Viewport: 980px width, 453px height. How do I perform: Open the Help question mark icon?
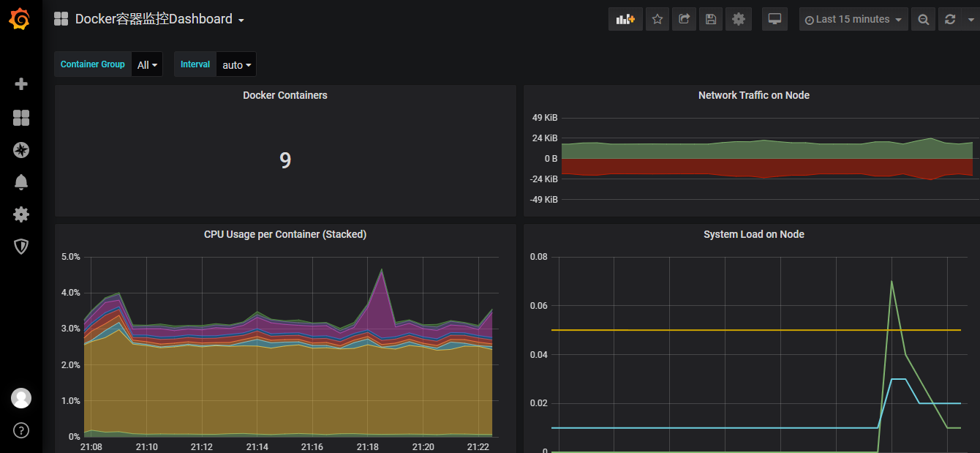21,430
